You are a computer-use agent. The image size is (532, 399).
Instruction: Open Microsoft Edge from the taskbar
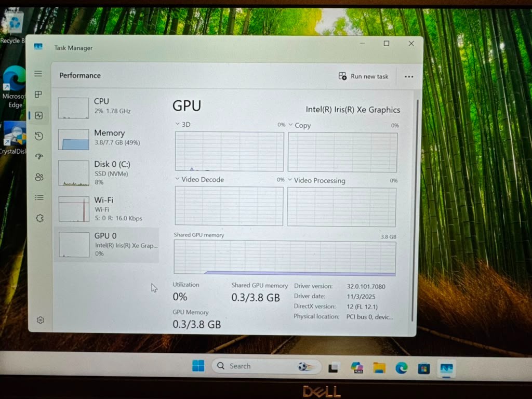402,368
